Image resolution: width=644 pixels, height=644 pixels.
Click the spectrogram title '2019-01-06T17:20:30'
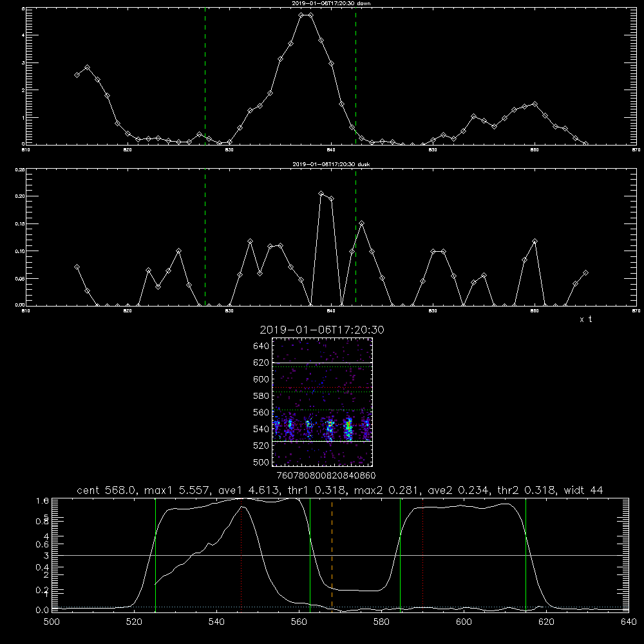click(322, 330)
